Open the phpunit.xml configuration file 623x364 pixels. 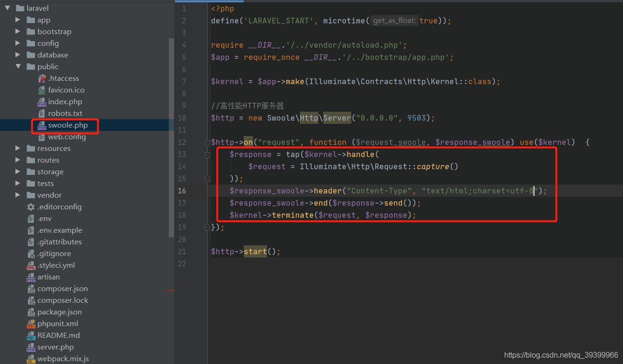click(x=57, y=323)
